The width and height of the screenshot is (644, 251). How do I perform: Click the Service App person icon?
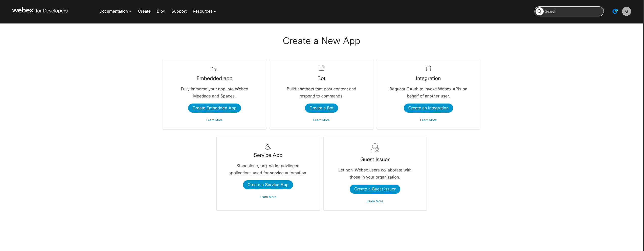click(x=268, y=147)
